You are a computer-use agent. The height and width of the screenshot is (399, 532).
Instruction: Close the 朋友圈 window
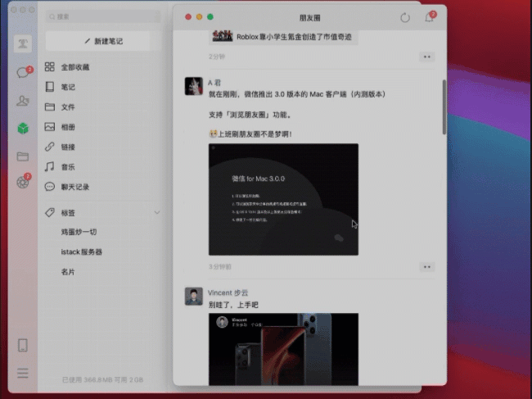pyautogui.click(x=188, y=17)
